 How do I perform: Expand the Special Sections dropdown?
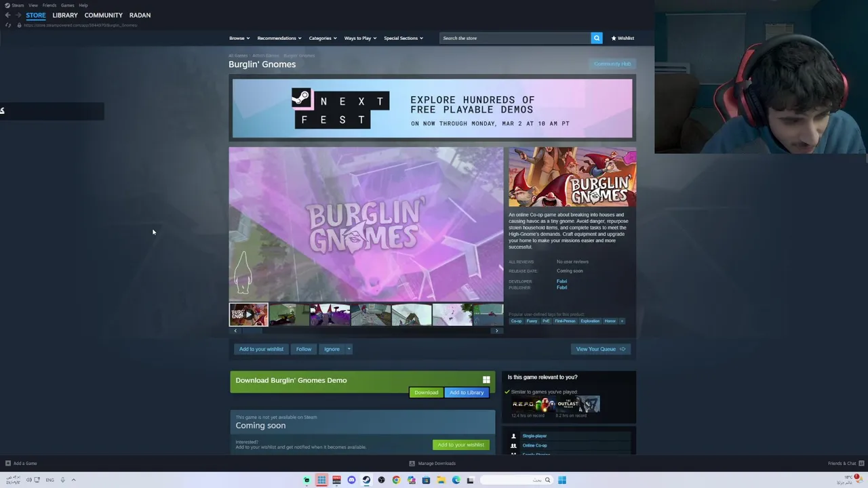(403, 38)
